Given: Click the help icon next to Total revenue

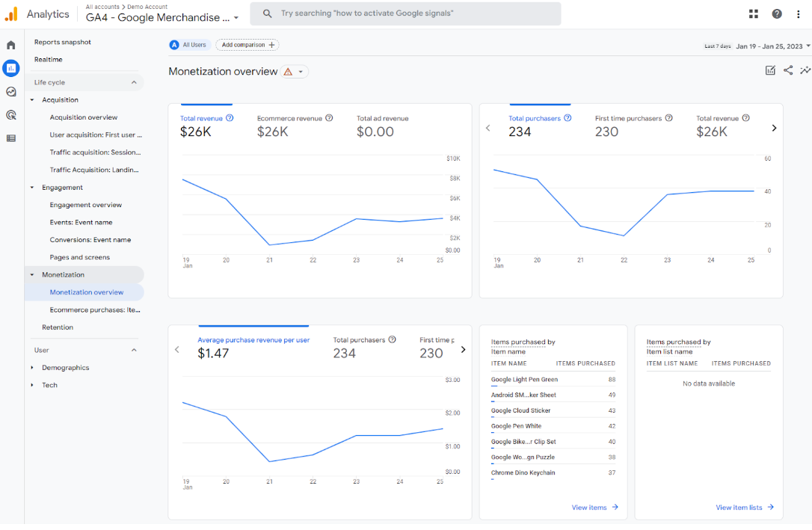Looking at the screenshot, I should click(x=230, y=118).
